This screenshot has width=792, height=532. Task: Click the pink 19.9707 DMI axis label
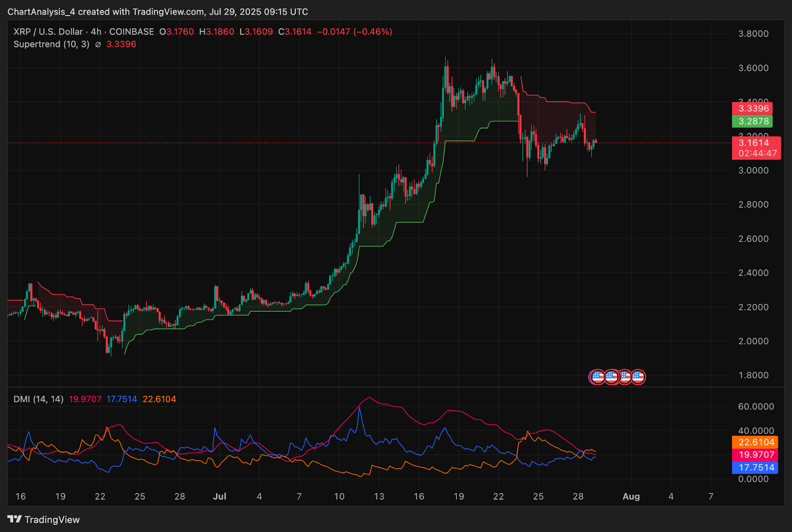pyautogui.click(x=755, y=455)
